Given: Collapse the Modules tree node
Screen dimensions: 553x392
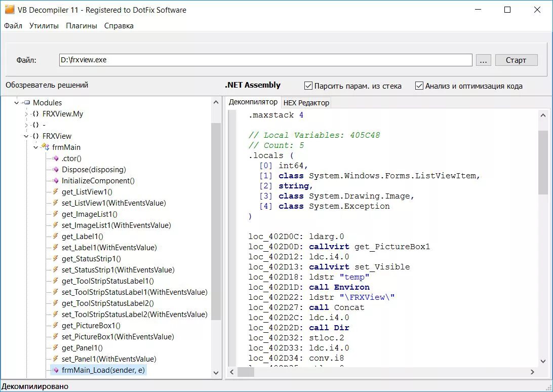Looking at the screenshot, I should pos(17,103).
